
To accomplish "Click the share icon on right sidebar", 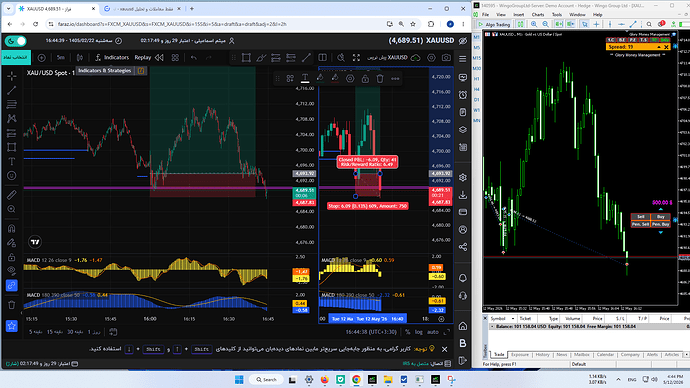I will 462,247.
